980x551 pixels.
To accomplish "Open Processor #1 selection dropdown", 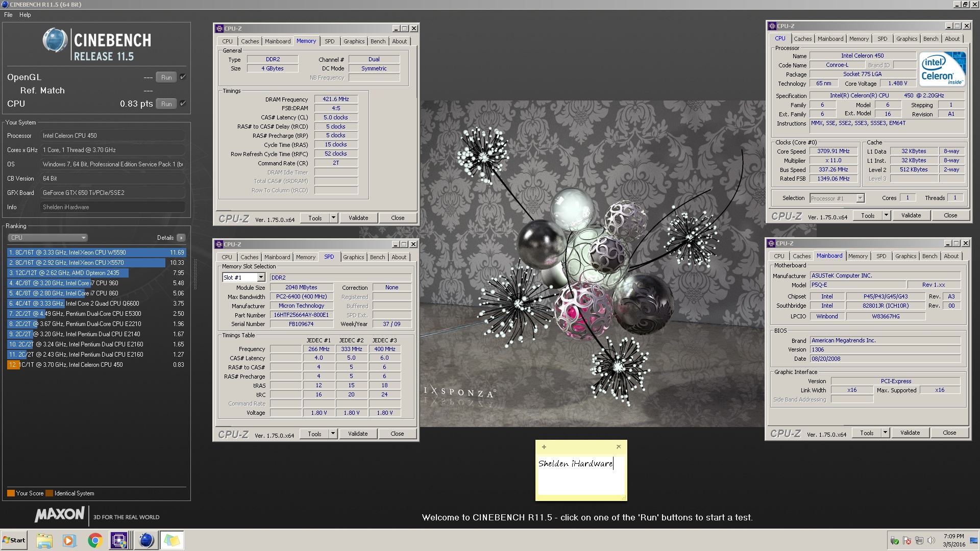I will click(860, 198).
